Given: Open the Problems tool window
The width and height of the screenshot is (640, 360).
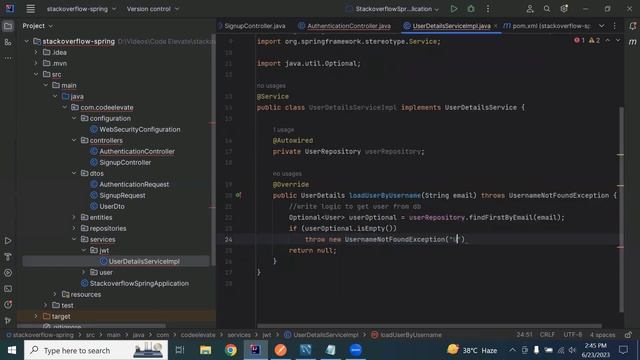Looking at the screenshot, I should [8, 304].
